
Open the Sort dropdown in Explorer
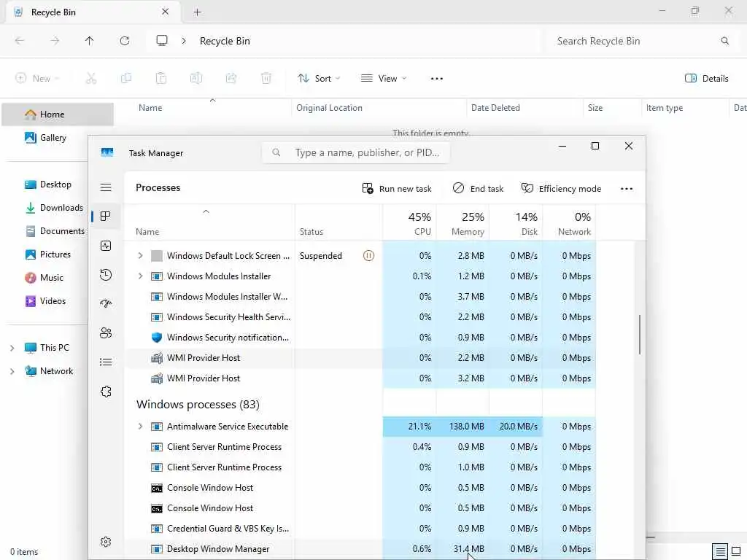[x=319, y=79]
